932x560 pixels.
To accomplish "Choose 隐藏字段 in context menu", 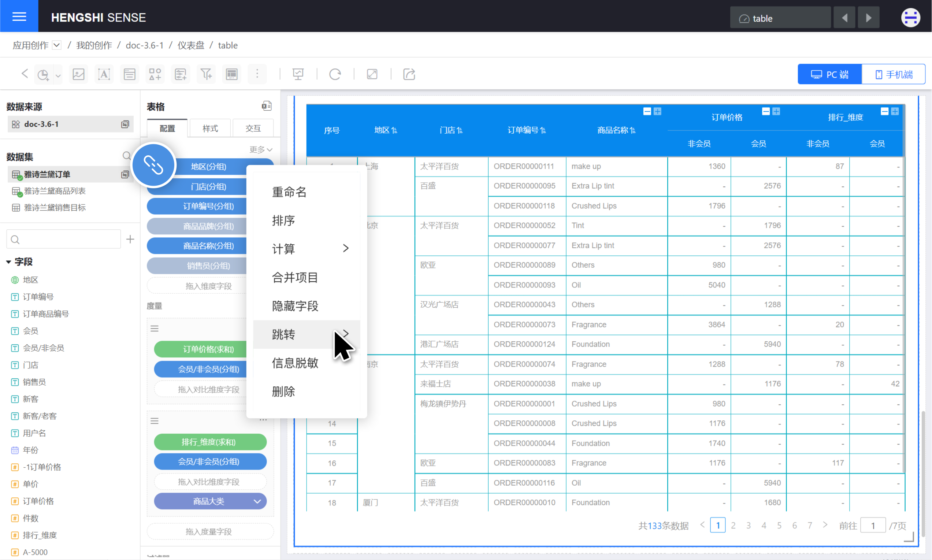I will point(307,306).
